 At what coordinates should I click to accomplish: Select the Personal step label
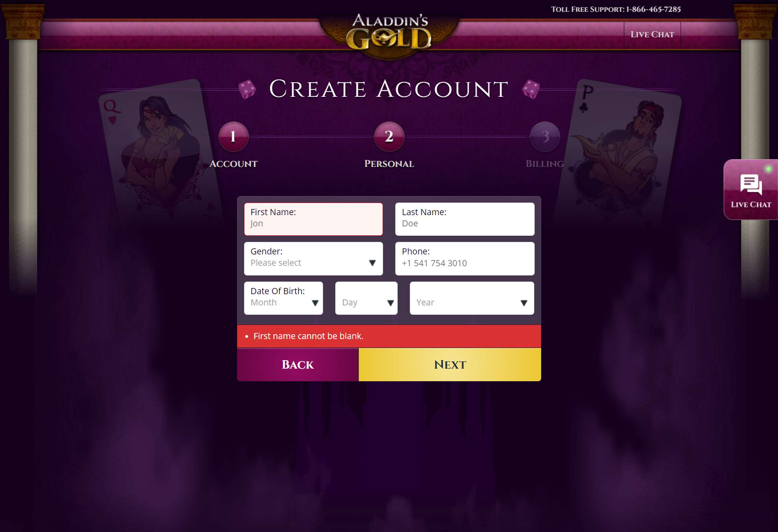pyautogui.click(x=389, y=164)
